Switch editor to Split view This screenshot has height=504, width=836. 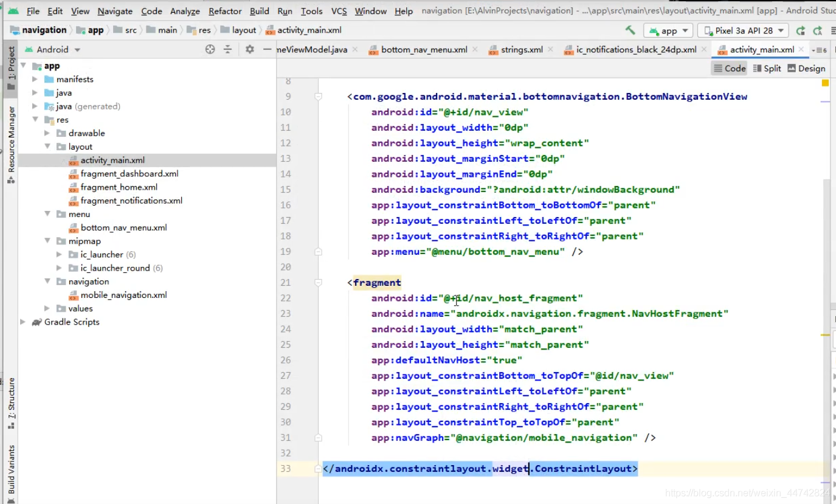767,69
